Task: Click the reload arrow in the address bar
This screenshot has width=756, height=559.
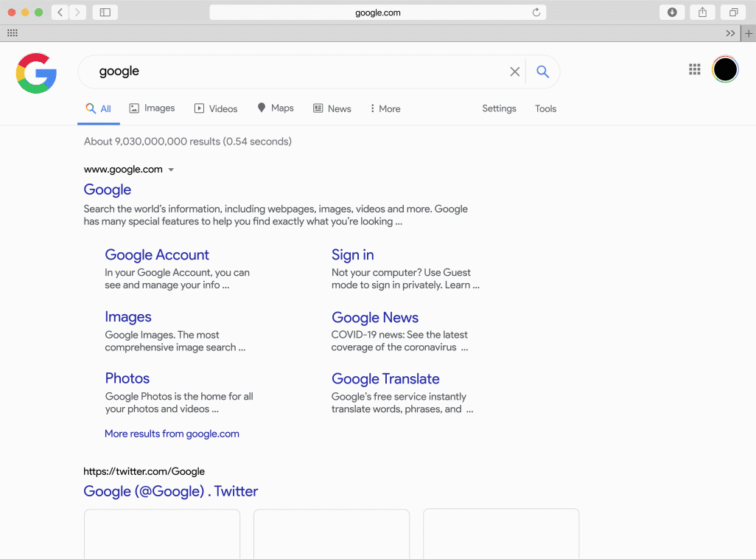Action: click(537, 12)
